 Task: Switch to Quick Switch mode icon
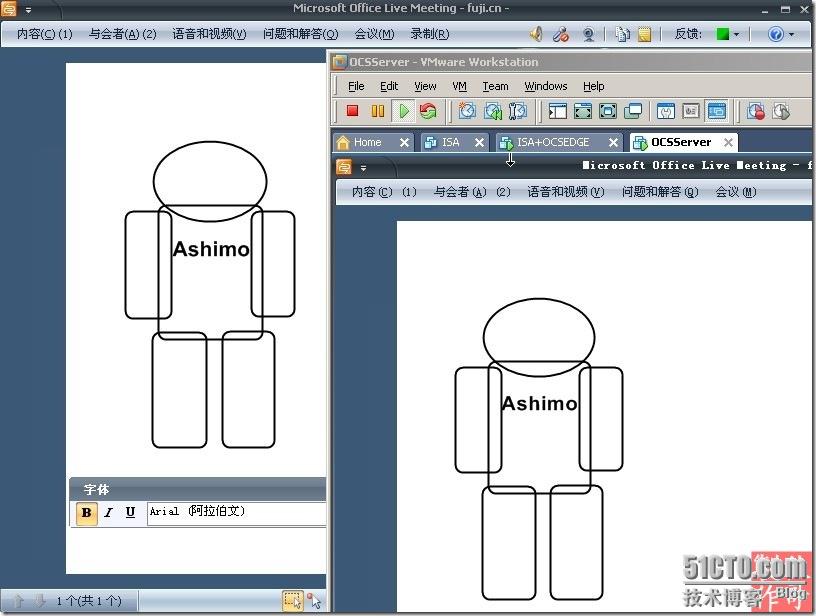(583, 111)
